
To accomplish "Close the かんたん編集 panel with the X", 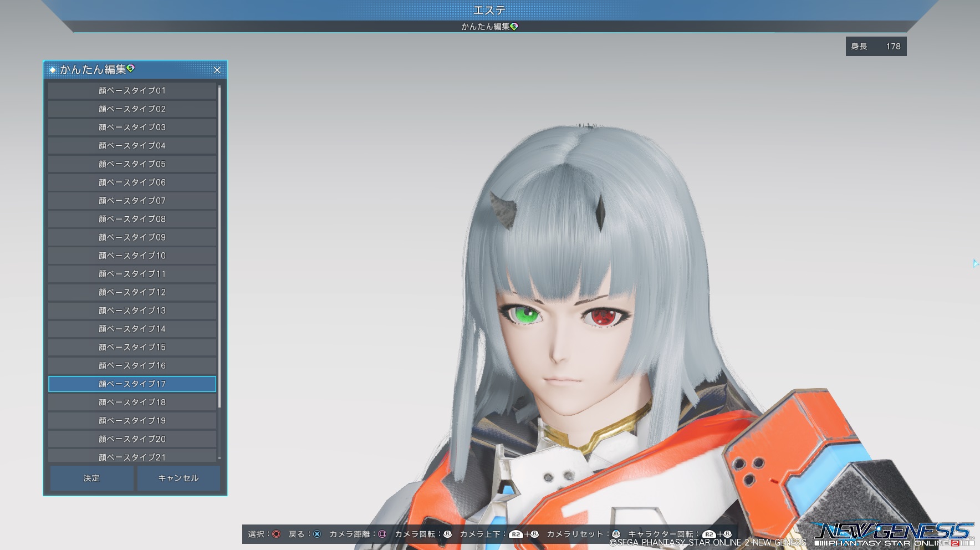I will coord(217,70).
